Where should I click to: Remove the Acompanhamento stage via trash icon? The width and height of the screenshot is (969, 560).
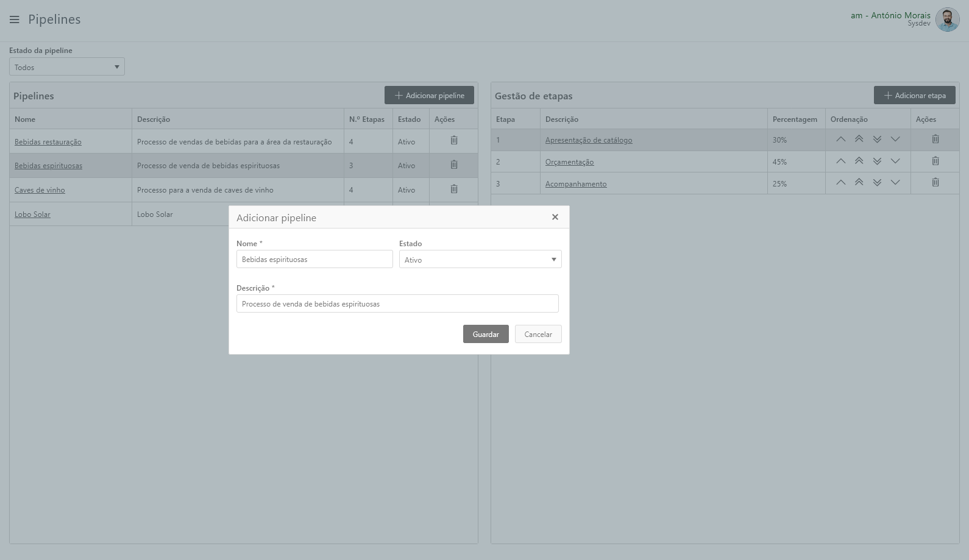pyautogui.click(x=935, y=183)
